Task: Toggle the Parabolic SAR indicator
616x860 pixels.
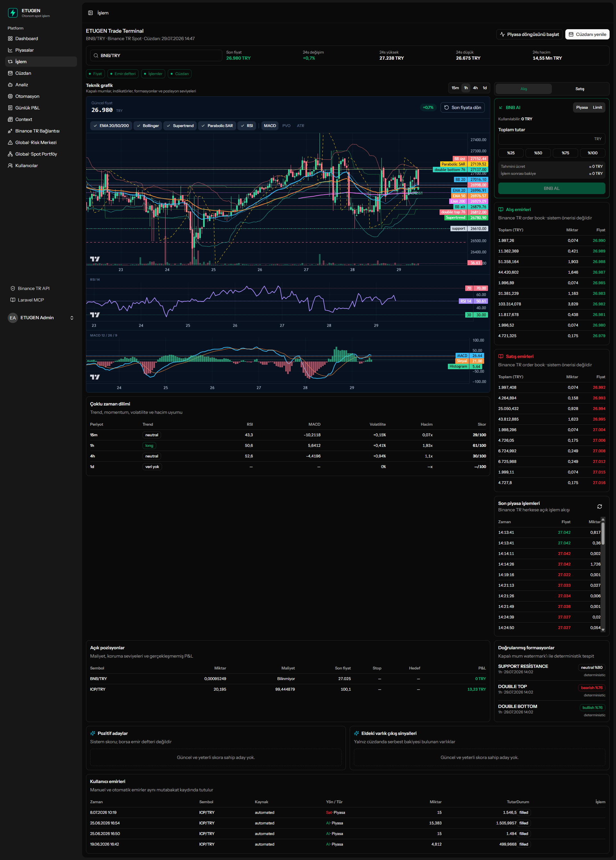Action: [x=217, y=126]
